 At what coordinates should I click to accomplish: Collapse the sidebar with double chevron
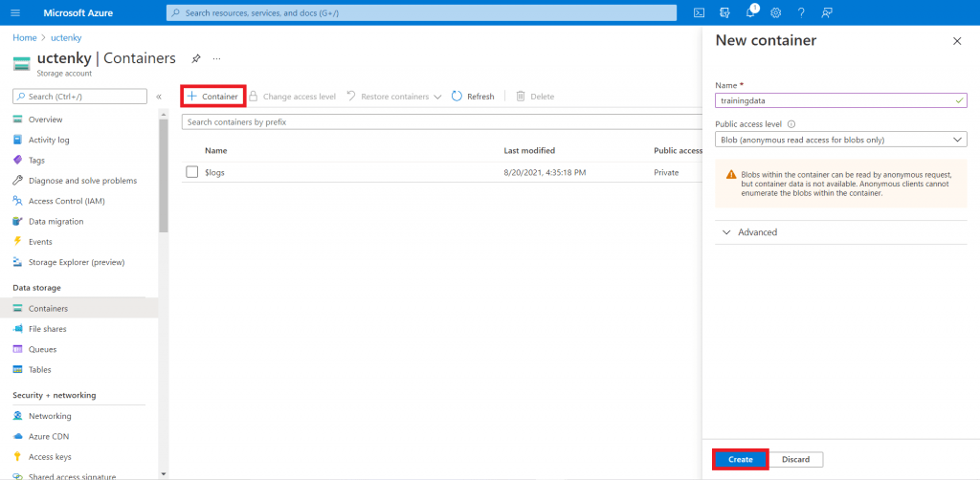tap(159, 97)
